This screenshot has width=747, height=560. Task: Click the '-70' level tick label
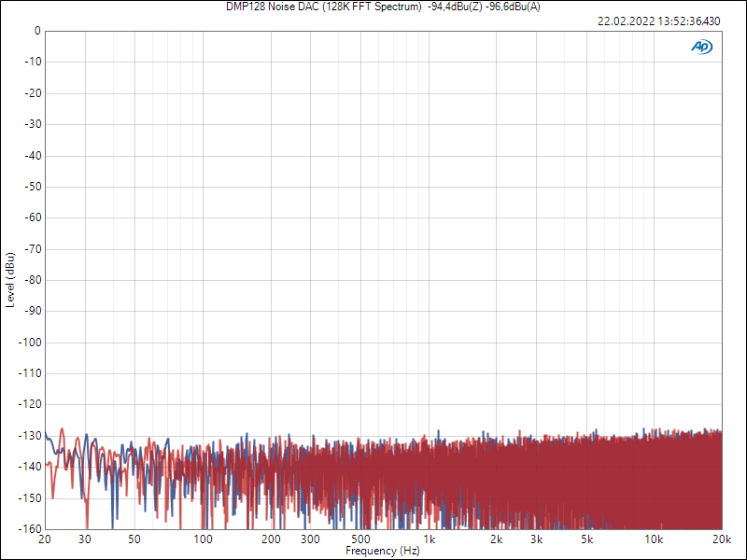33,249
